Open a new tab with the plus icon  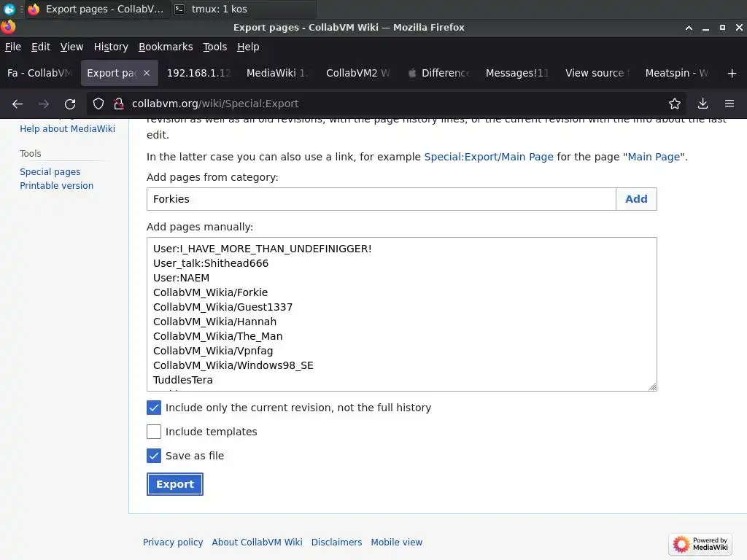[x=732, y=73]
